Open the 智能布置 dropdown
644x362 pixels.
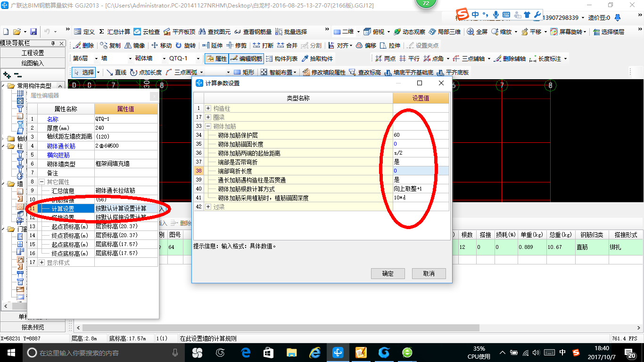(x=295, y=72)
